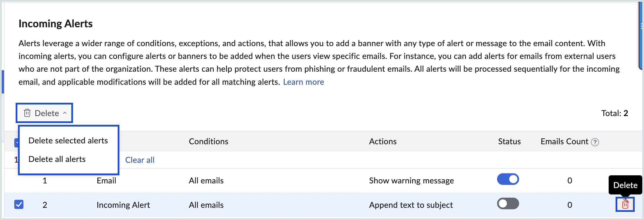Click the vertical scrollbar on right edge

pos(641,35)
